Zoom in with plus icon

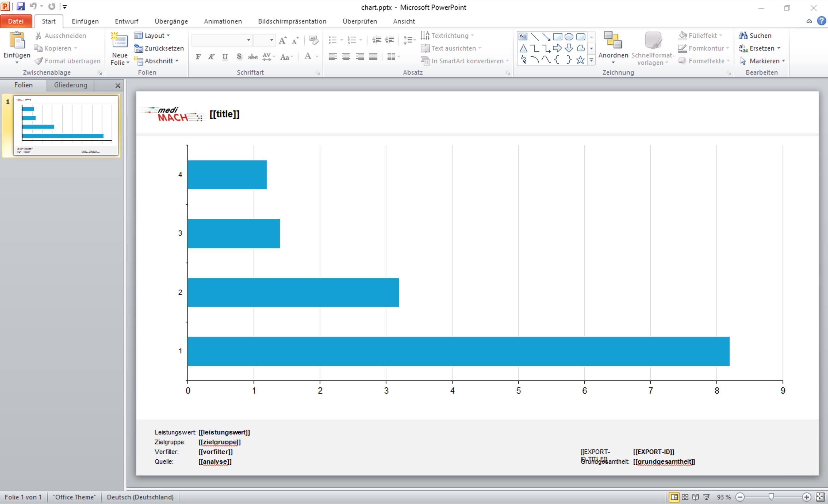coord(806,497)
